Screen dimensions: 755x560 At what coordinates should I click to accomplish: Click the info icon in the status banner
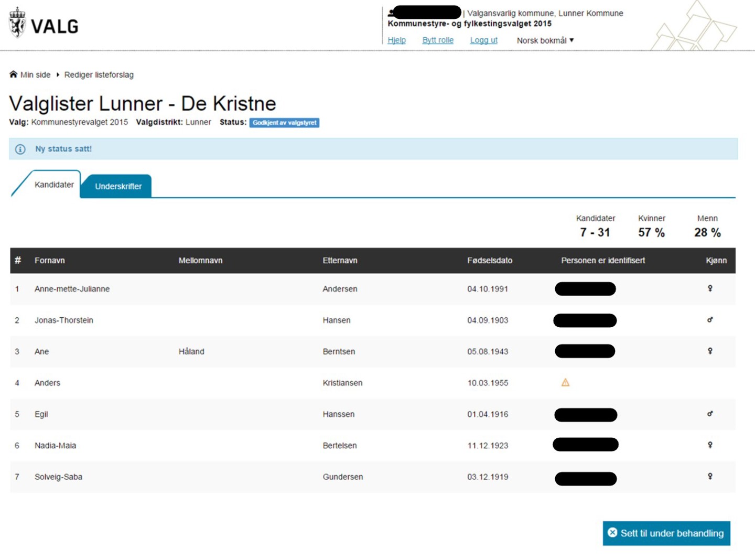tap(20, 149)
